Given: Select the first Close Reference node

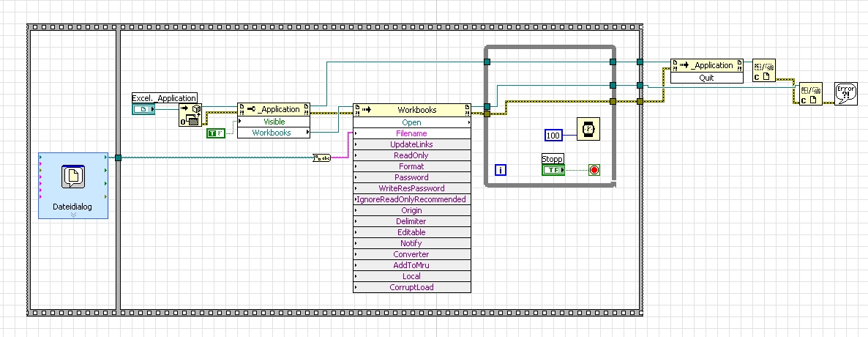Looking at the screenshot, I should pyautogui.click(x=764, y=70).
